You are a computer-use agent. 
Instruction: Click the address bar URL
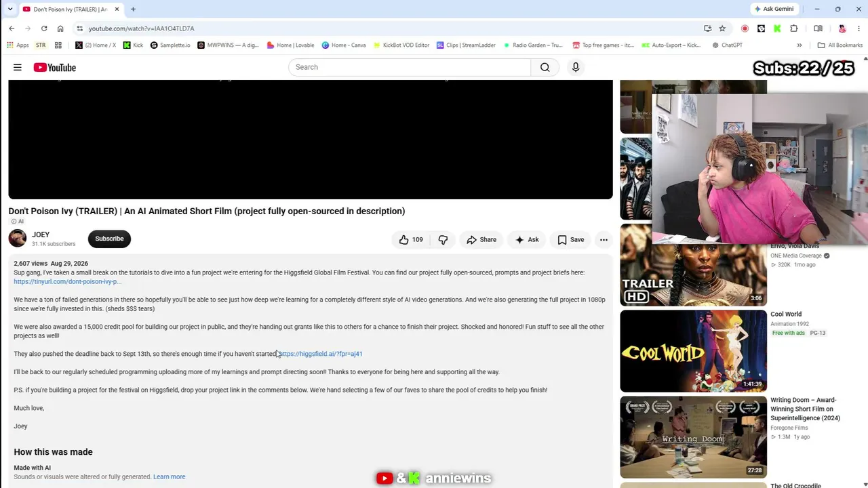pos(141,28)
